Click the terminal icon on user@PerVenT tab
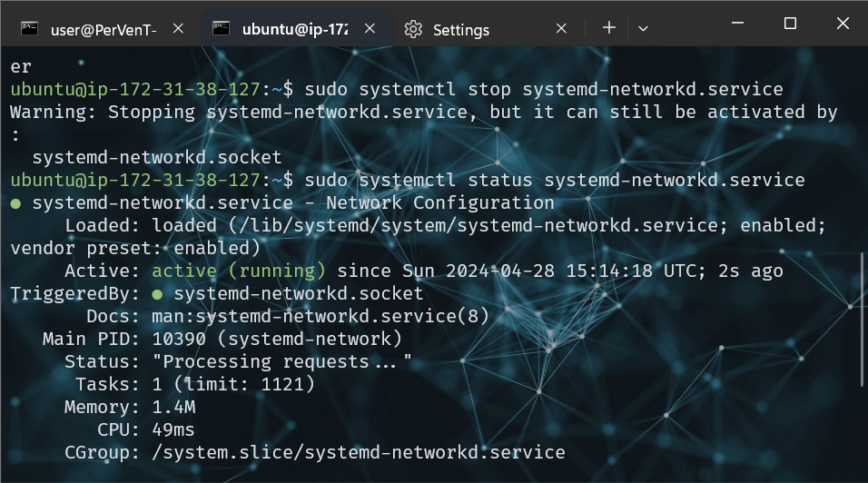Screen dimensions: 868x483 [30, 29]
